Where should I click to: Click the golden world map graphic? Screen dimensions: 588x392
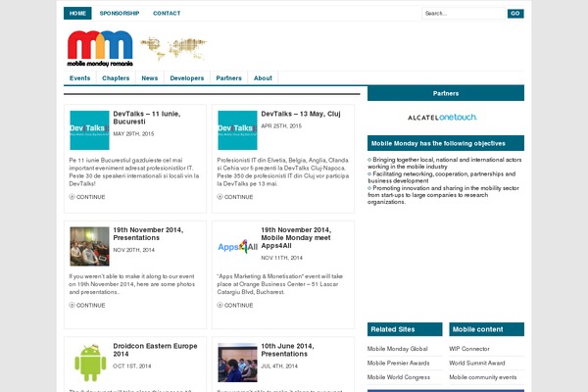tap(173, 48)
